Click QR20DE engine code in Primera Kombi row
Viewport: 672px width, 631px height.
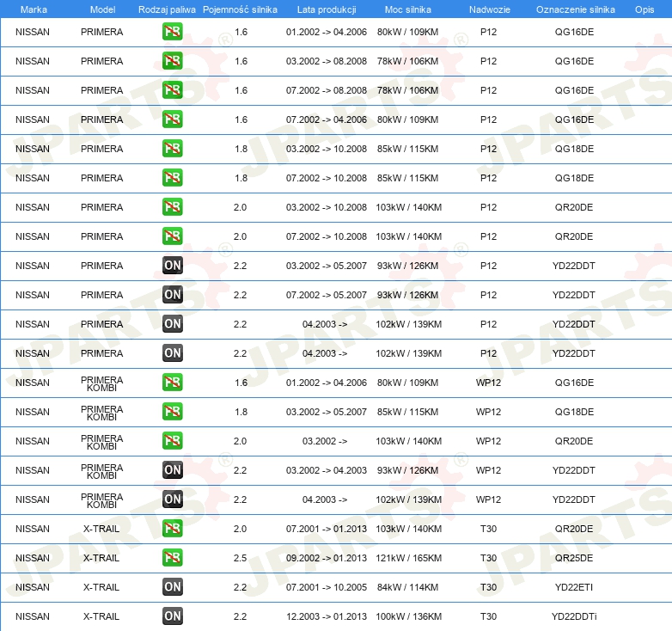pyautogui.click(x=574, y=441)
